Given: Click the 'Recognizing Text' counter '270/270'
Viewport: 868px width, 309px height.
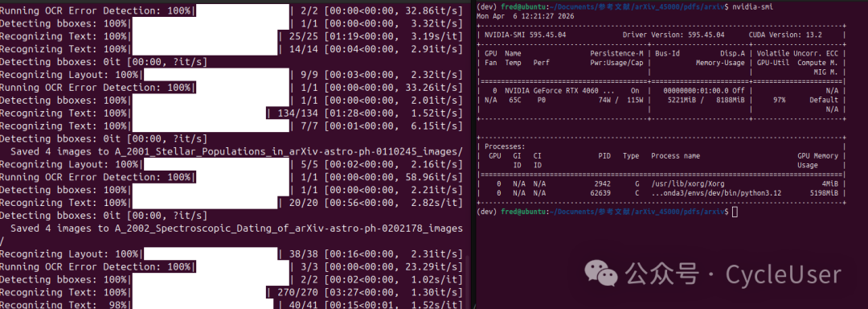Looking at the screenshot, I should (297, 292).
